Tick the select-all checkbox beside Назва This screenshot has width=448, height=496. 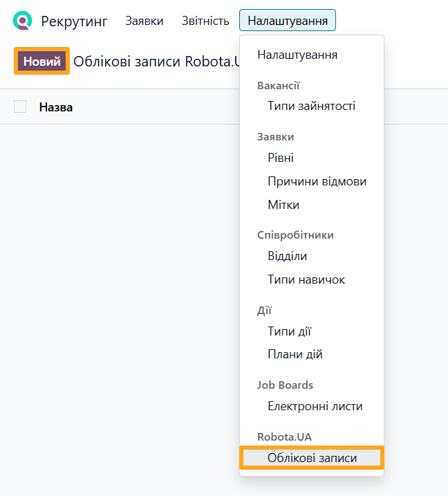[20, 107]
